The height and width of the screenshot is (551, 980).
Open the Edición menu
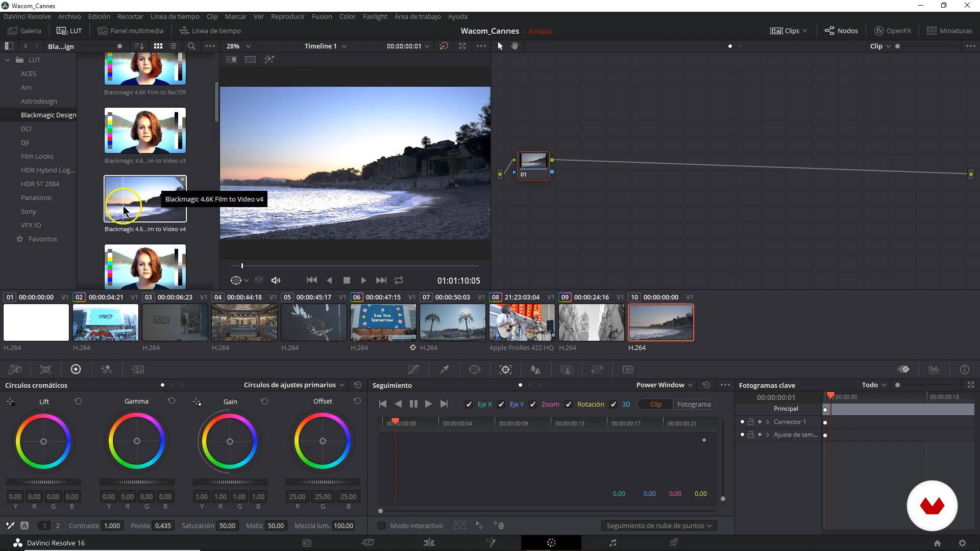pyautogui.click(x=99, y=16)
